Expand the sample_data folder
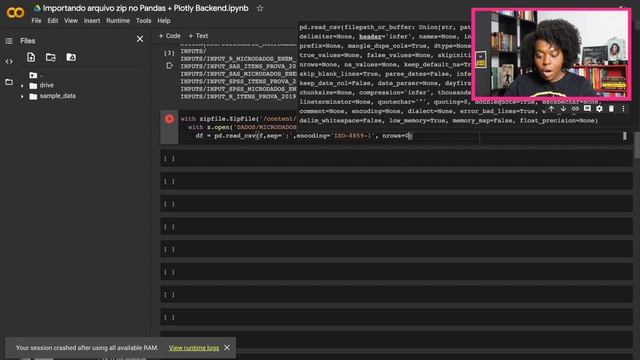The width and height of the screenshot is (640, 360). [22, 96]
